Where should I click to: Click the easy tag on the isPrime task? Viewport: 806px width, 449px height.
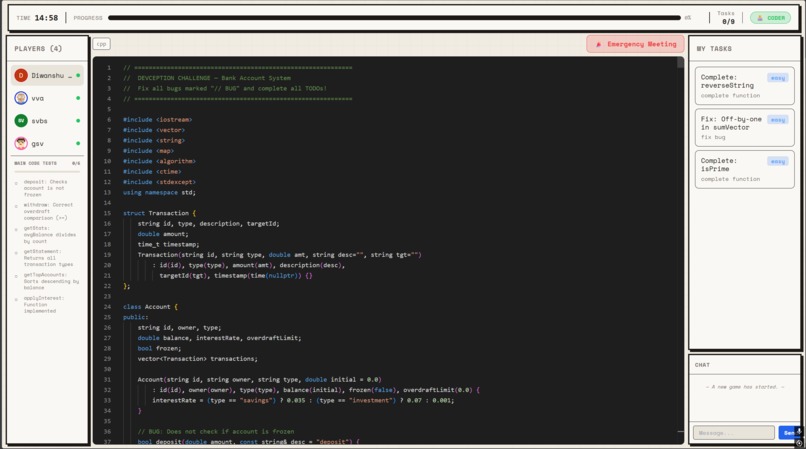click(x=778, y=161)
